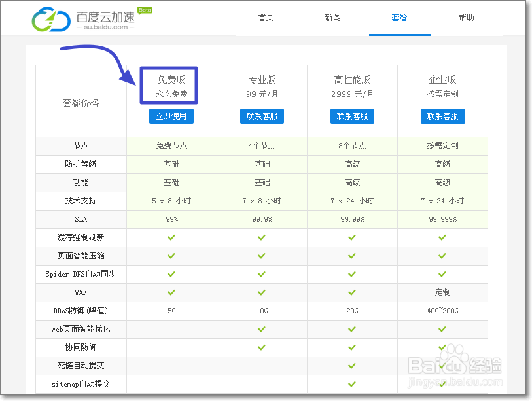Open the 新闻 section

pos(333,18)
